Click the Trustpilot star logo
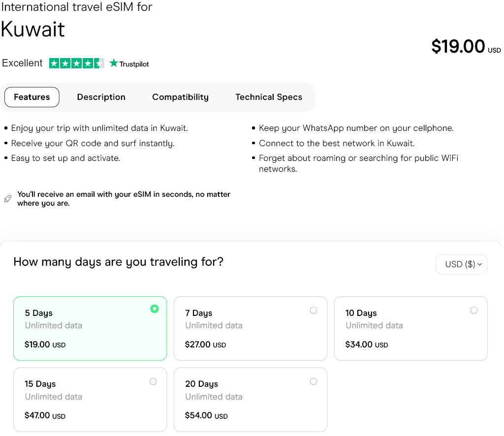This screenshot has height=436, width=504. 129,63
